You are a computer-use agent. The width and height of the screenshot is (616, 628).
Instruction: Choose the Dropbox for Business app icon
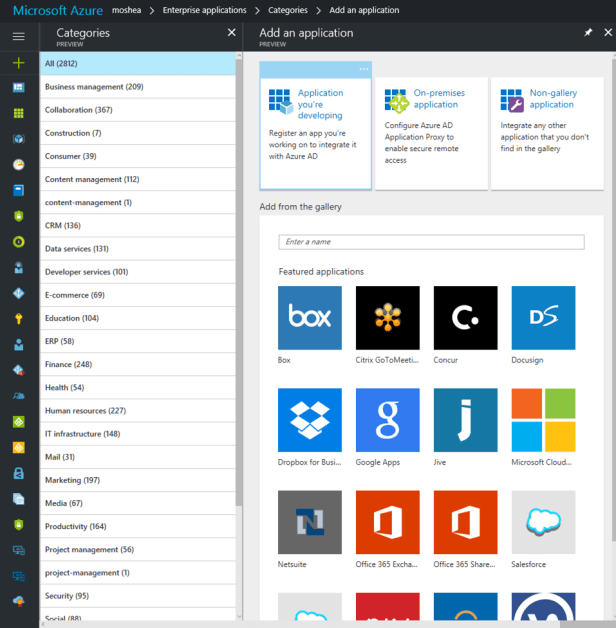pos(309,420)
